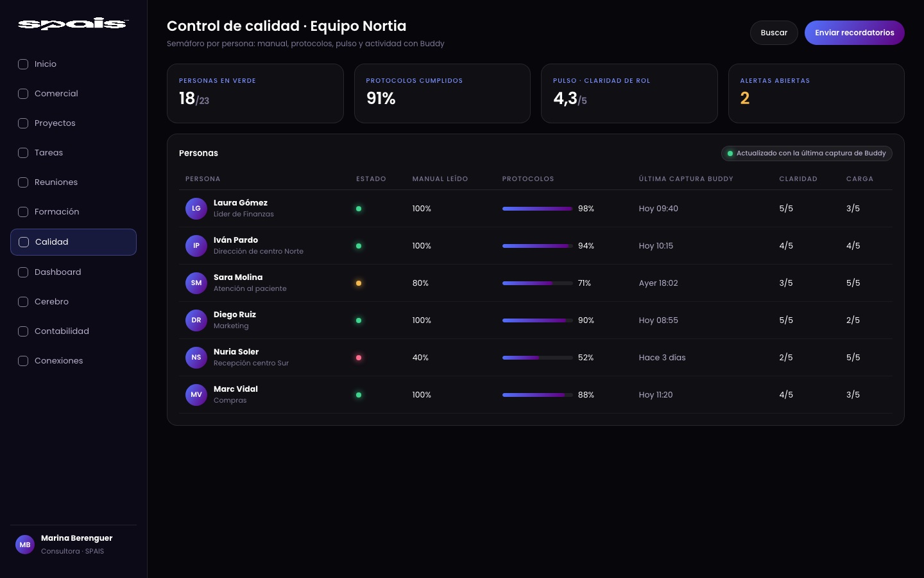Click the MB user avatar at bottom
Image resolution: width=924 pixels, height=578 pixels.
click(25, 545)
